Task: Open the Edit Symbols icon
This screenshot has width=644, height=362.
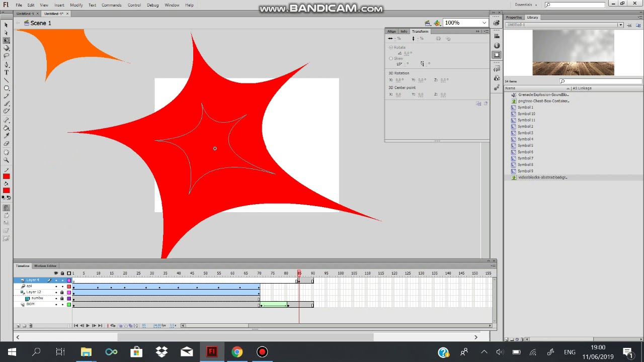Action: [437, 23]
